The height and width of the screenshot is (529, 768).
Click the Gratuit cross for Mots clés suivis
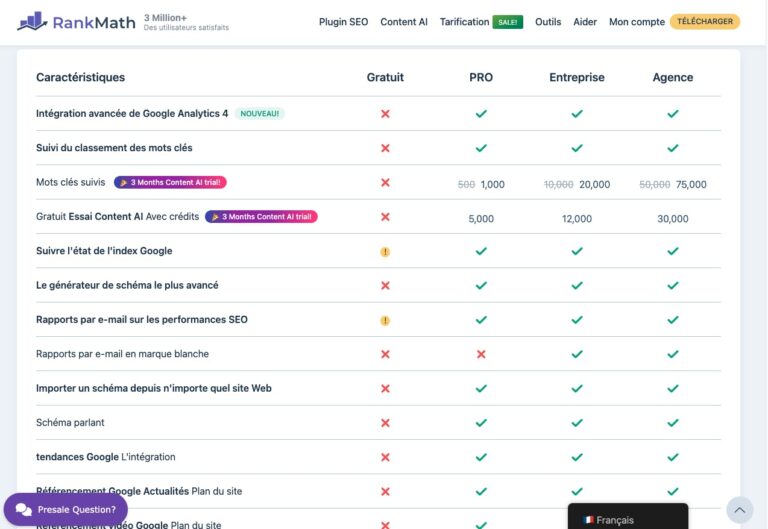pyautogui.click(x=385, y=182)
